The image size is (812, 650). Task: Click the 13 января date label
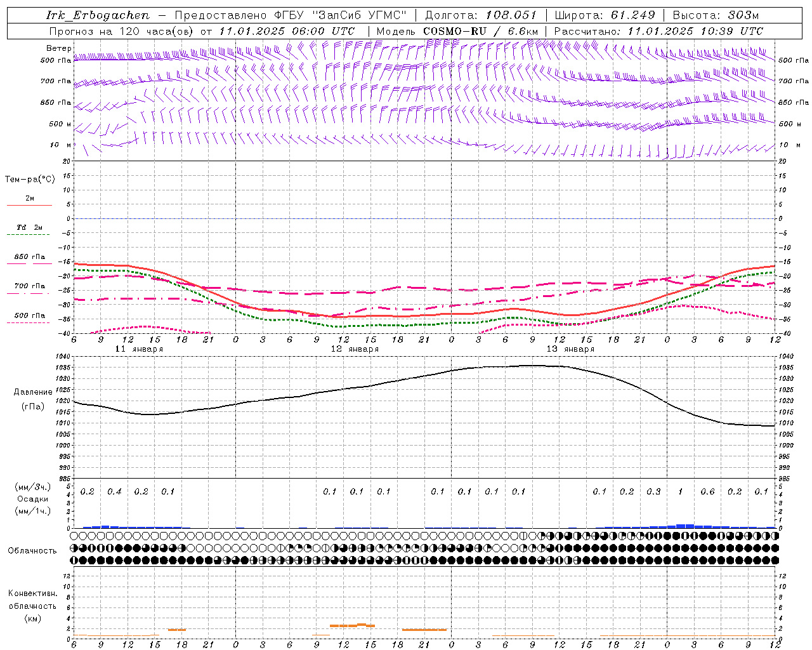570,349
